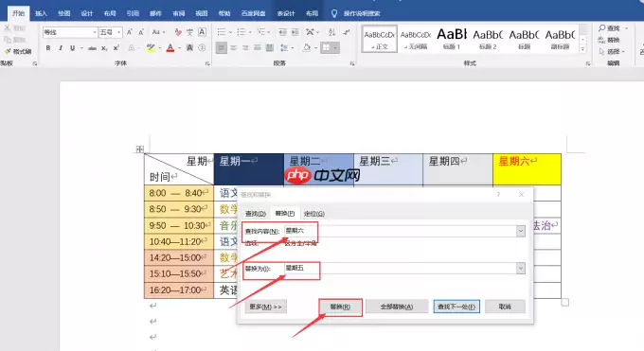Open the References ribbon tab
This screenshot has width=644, height=351.
coord(133,13)
